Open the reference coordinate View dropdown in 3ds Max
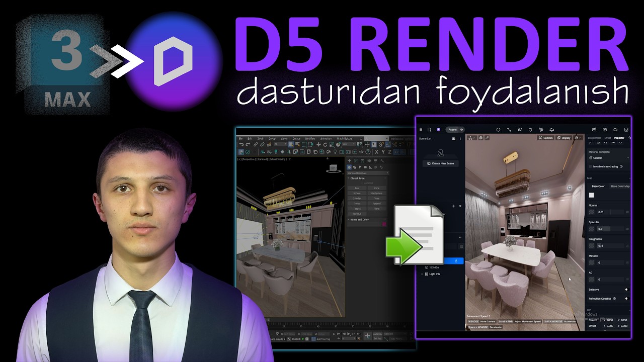The height and width of the screenshot is (362, 644). (x=349, y=144)
